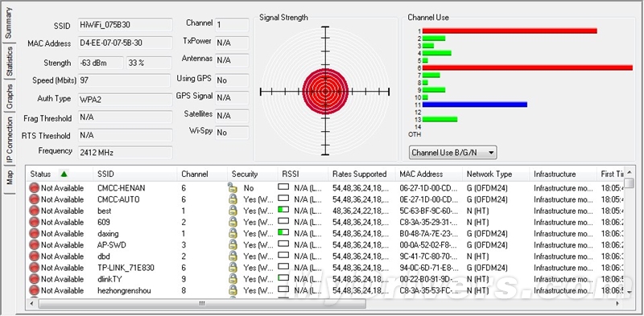Click the padlock security icon for CMCC-AUTO

(233, 199)
